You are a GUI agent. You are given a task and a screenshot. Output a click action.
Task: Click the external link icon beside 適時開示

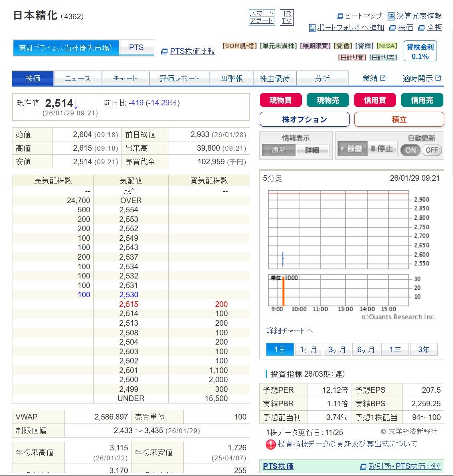tap(438, 78)
